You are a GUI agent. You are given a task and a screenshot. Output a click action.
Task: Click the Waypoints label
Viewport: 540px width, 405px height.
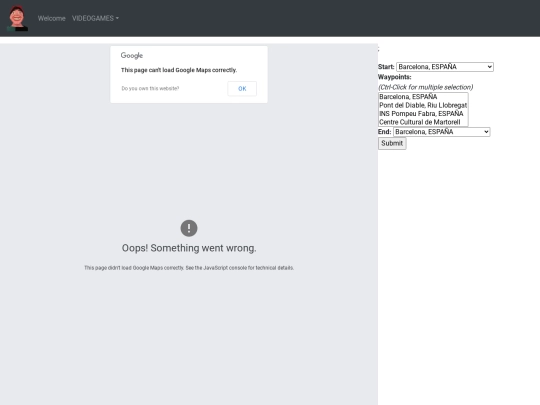point(395,77)
